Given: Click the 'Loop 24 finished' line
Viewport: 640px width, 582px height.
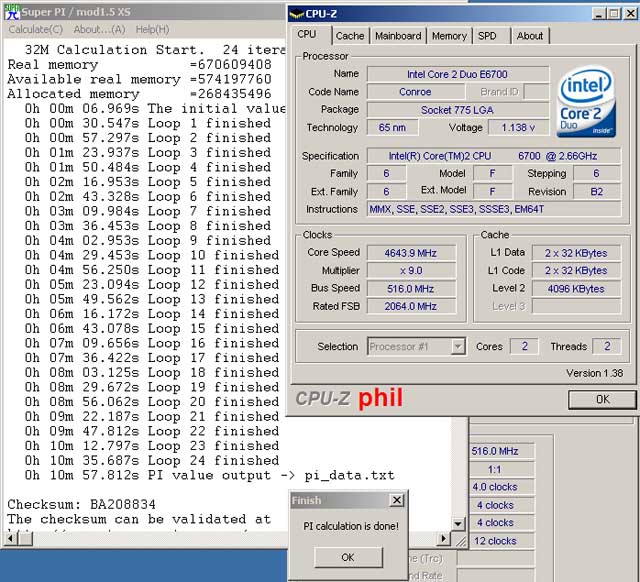Looking at the screenshot, I should (x=152, y=460).
